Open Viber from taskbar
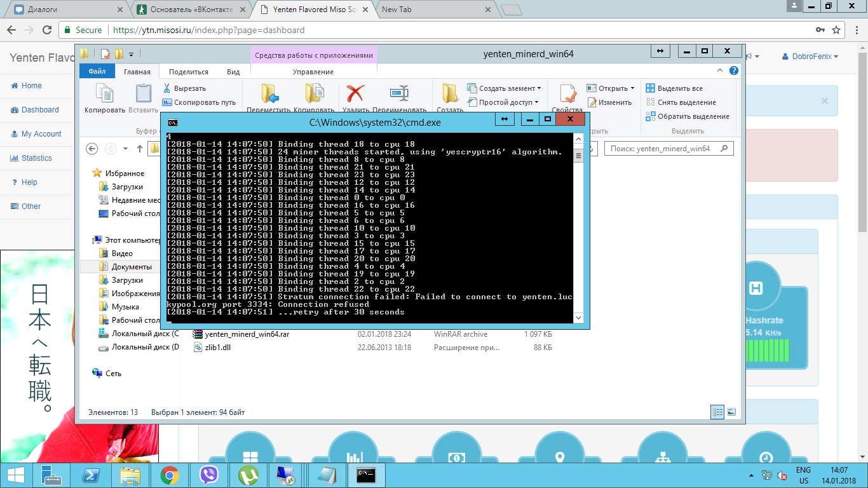Viewport: 868px width, 488px height. tap(208, 475)
